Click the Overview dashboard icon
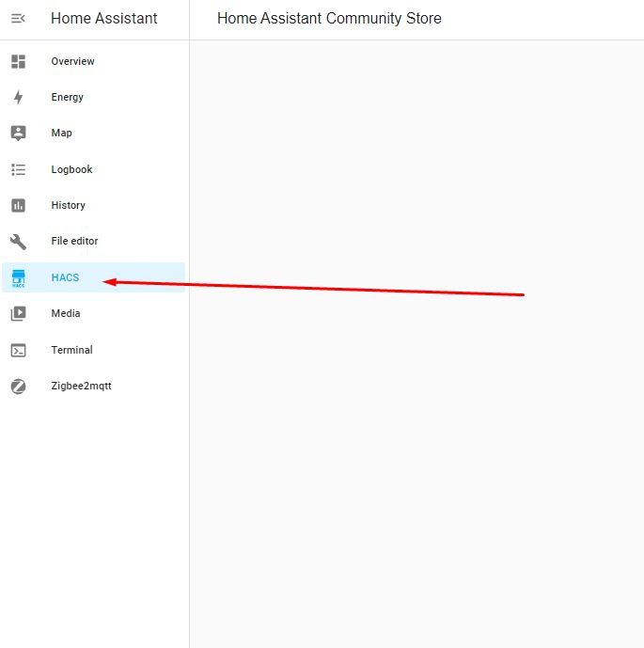Viewport: 644px width, 648px height. [x=18, y=61]
